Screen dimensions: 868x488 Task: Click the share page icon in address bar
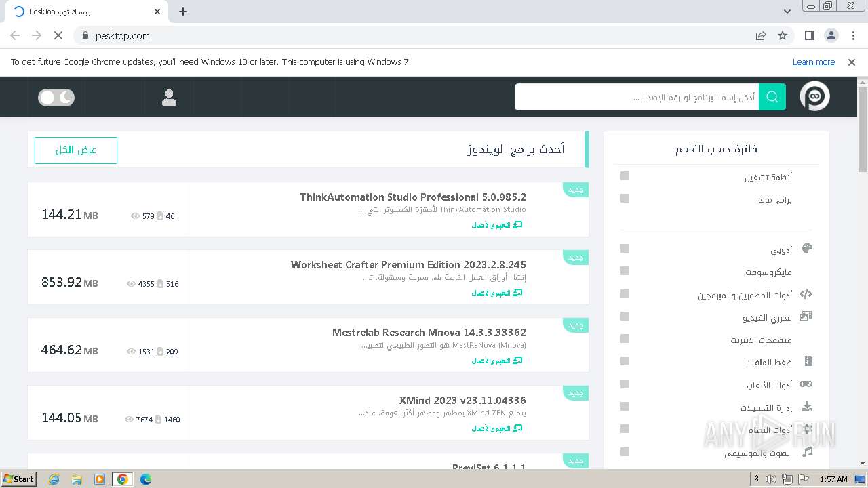point(761,35)
